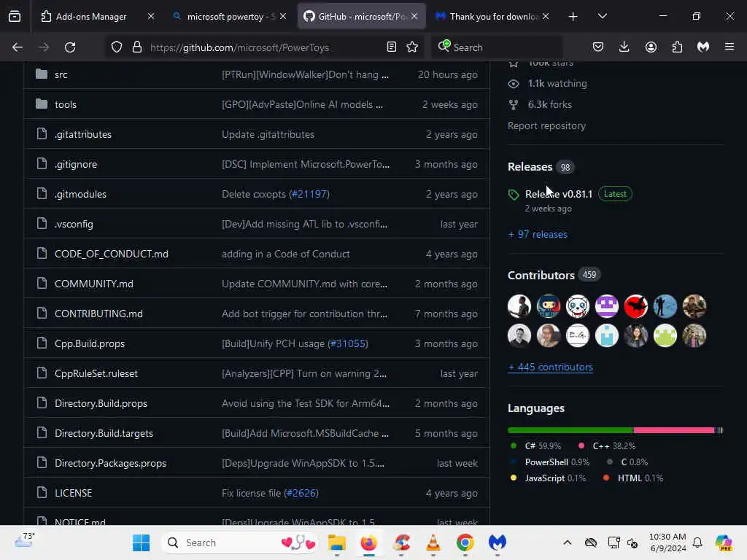Click the browser Search field
747x560 pixels.
(x=498, y=47)
